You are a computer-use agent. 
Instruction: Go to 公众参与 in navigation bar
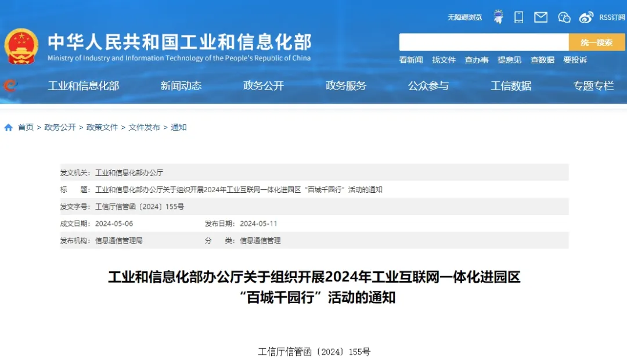[x=428, y=86]
